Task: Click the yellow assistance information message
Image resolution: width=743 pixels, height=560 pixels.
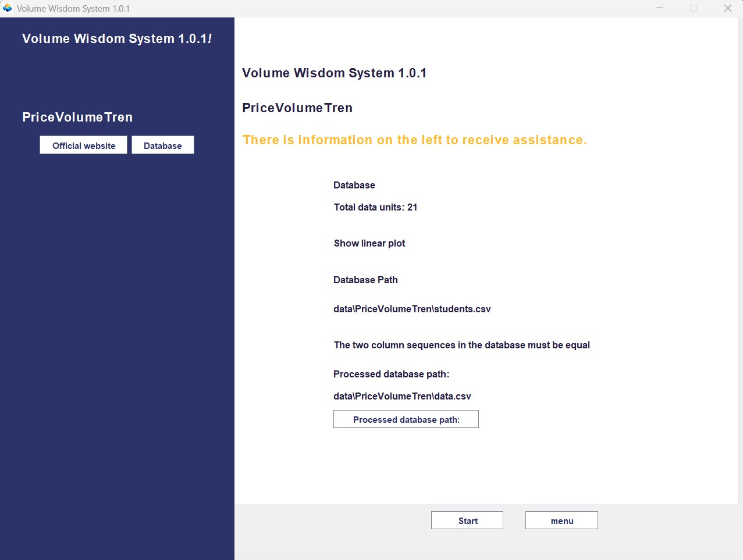Action: coord(415,140)
